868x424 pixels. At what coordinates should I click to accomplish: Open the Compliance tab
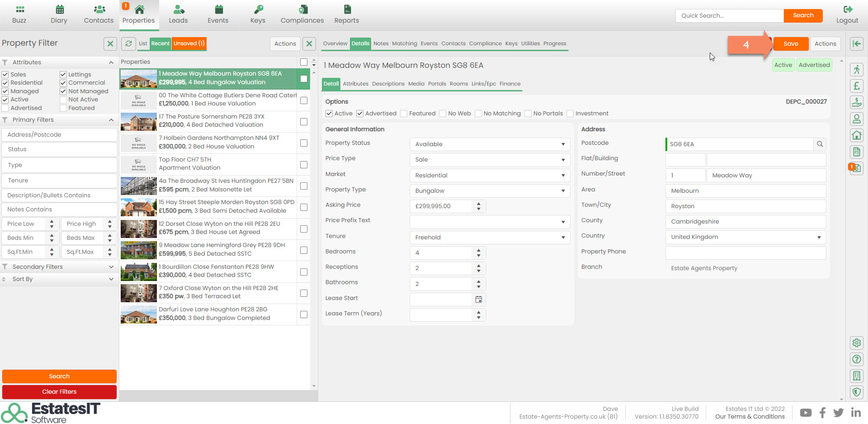pyautogui.click(x=485, y=43)
